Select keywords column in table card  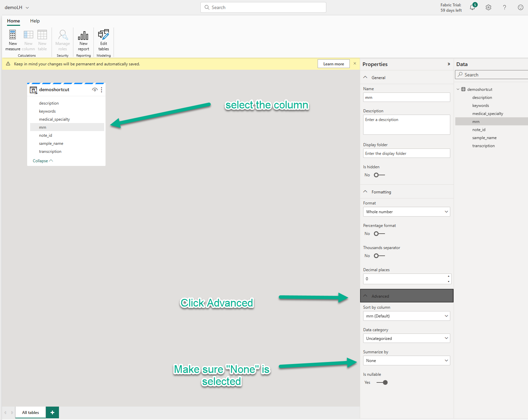(x=47, y=111)
